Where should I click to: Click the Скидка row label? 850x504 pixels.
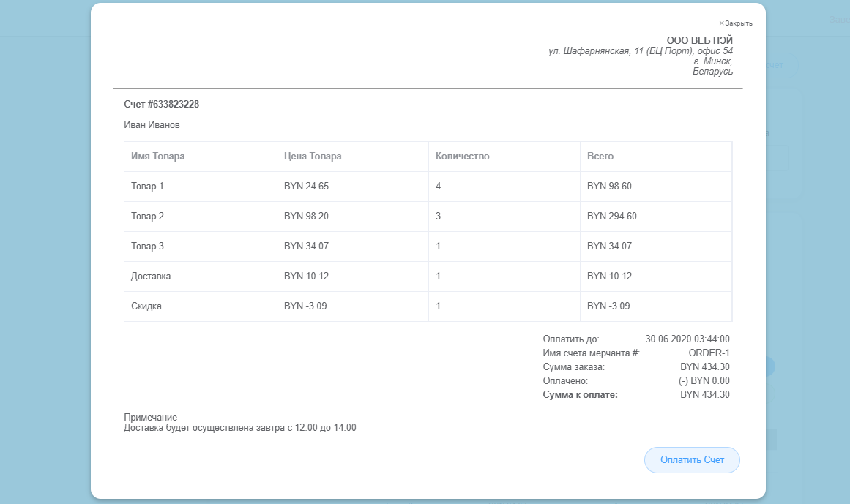[146, 306]
